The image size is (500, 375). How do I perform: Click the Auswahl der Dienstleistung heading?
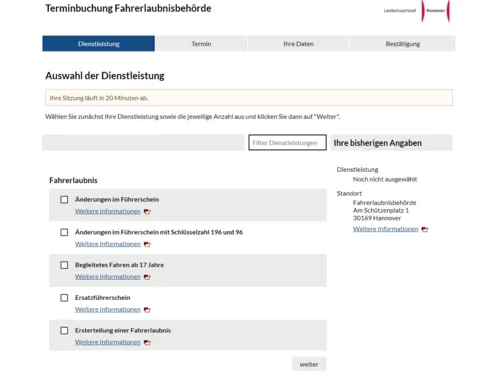(x=105, y=76)
